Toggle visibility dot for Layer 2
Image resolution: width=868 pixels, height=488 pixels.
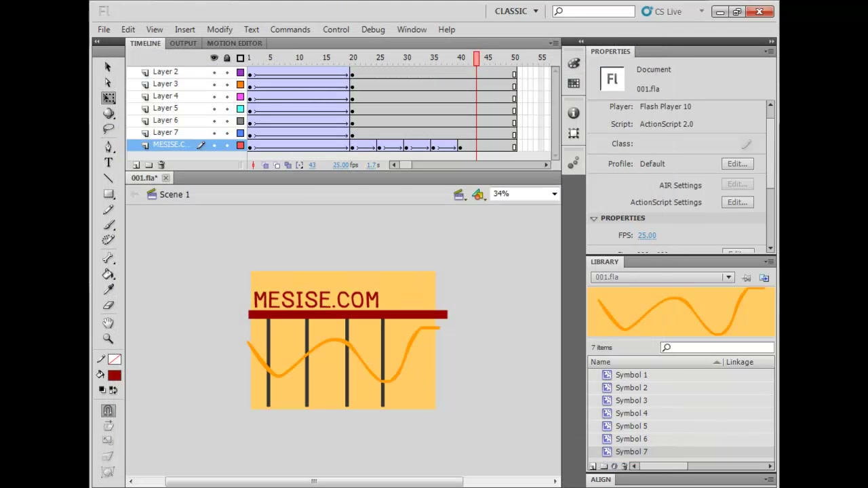[x=214, y=73]
